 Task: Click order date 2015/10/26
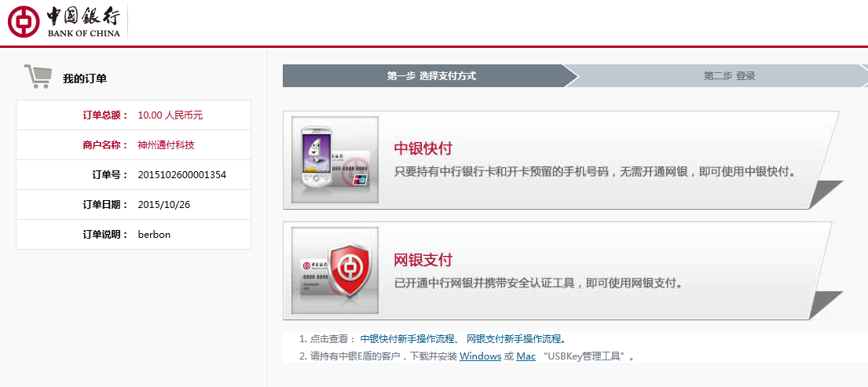point(164,205)
